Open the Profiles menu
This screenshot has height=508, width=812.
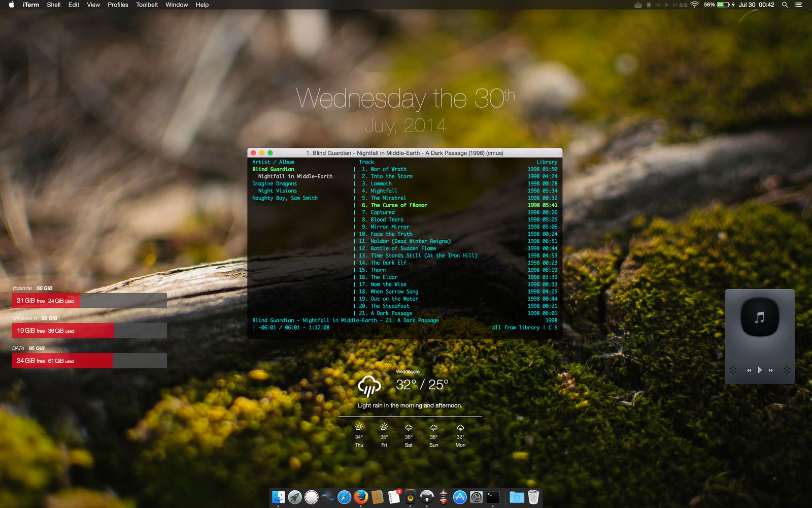[118, 5]
